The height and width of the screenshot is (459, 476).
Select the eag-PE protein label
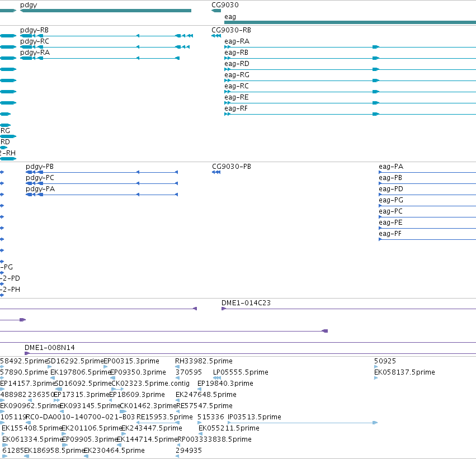pos(390,223)
